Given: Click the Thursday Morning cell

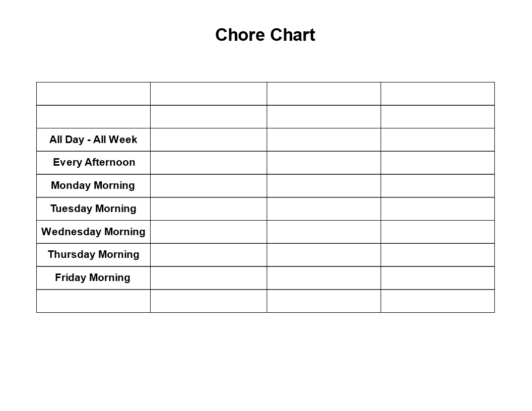Looking at the screenshot, I should coord(93,255).
